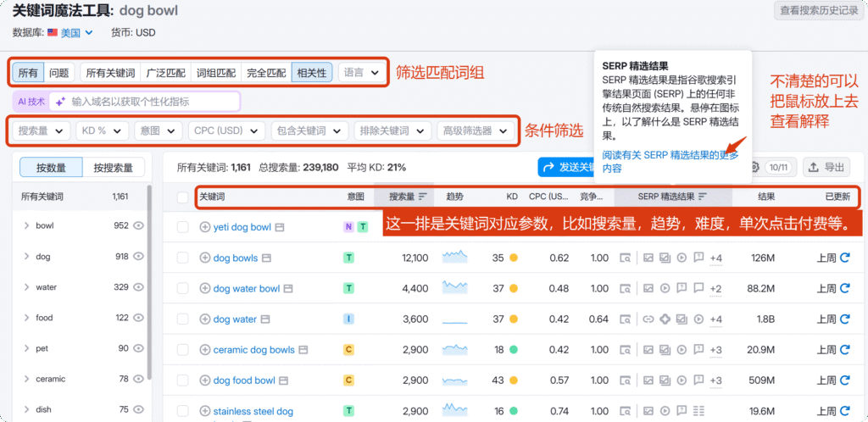The height and width of the screenshot is (422, 868).
Task: Open the 高级筛选器 dropdown
Action: click(x=476, y=131)
